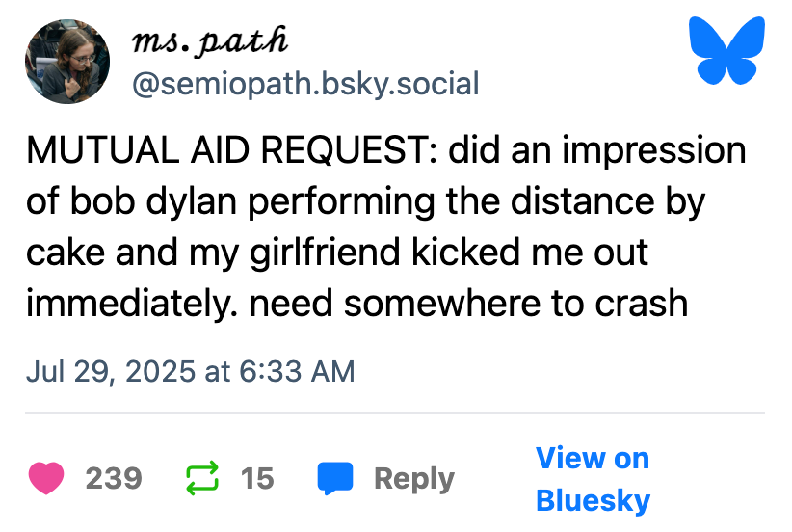Click the View on Bluesky link

(593, 479)
